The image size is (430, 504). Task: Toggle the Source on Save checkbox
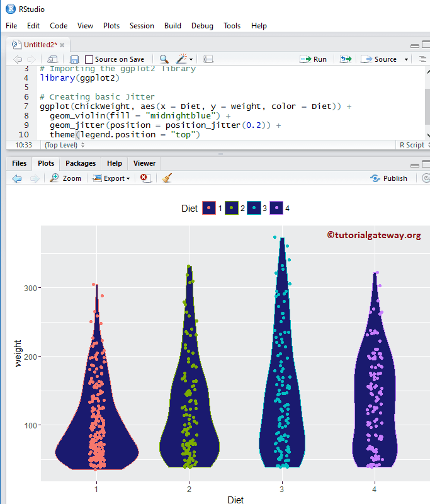[x=89, y=59]
